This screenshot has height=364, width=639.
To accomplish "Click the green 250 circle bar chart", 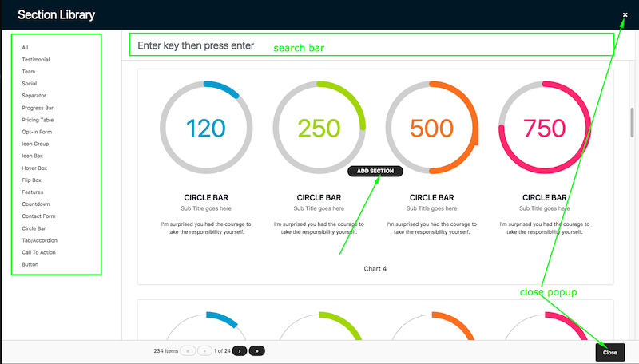I will [x=319, y=128].
